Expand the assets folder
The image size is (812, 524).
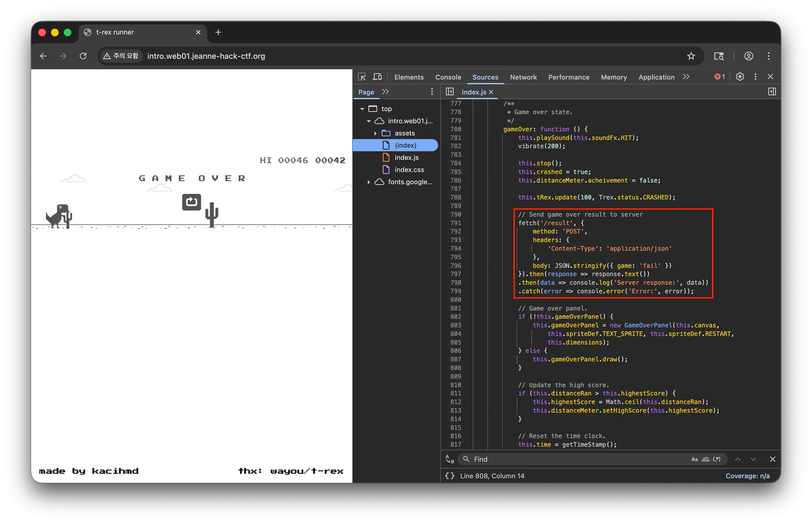pos(375,133)
